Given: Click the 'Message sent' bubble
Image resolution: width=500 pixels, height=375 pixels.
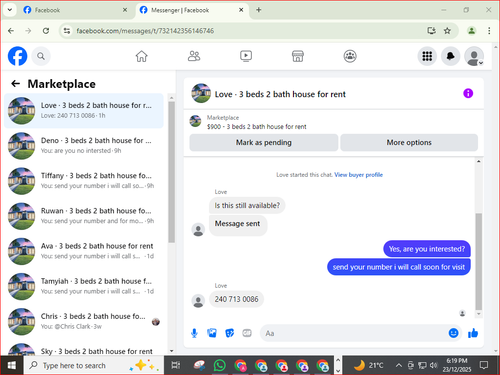Looking at the screenshot, I should point(237,224).
